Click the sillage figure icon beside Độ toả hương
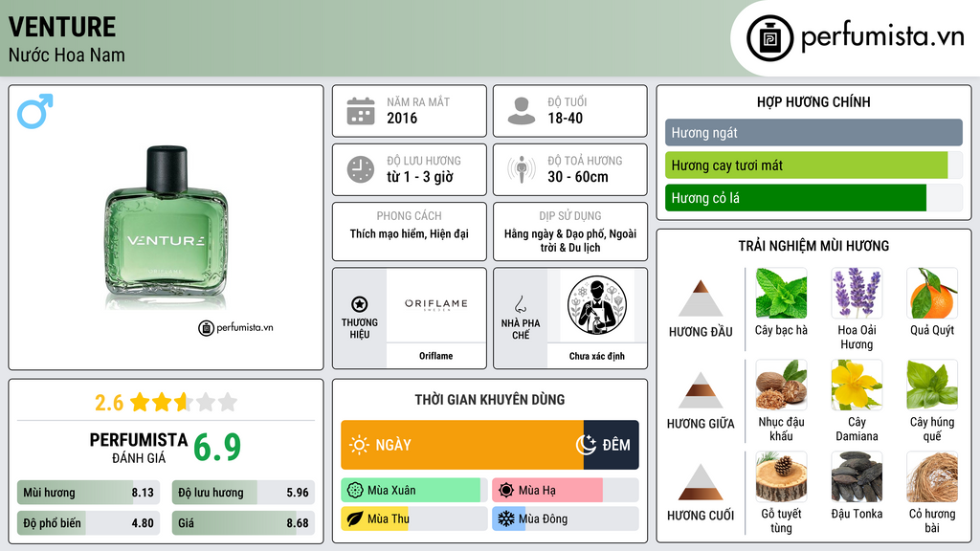Image resolution: width=980 pixels, height=551 pixels. (522, 169)
